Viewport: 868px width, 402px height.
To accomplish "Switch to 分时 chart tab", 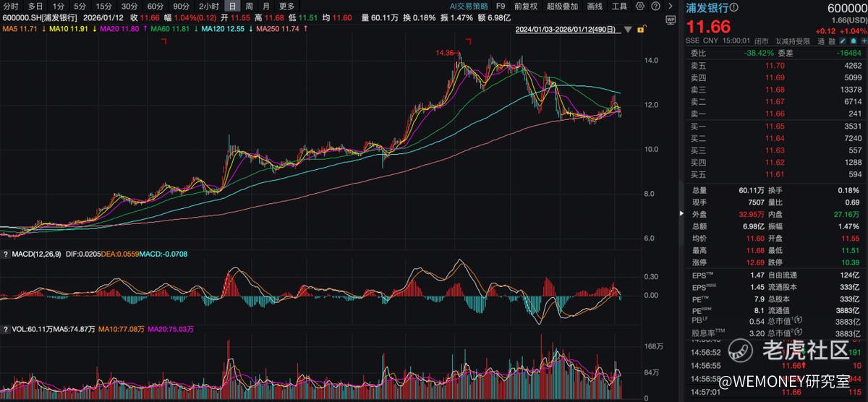I will pos(11,6).
